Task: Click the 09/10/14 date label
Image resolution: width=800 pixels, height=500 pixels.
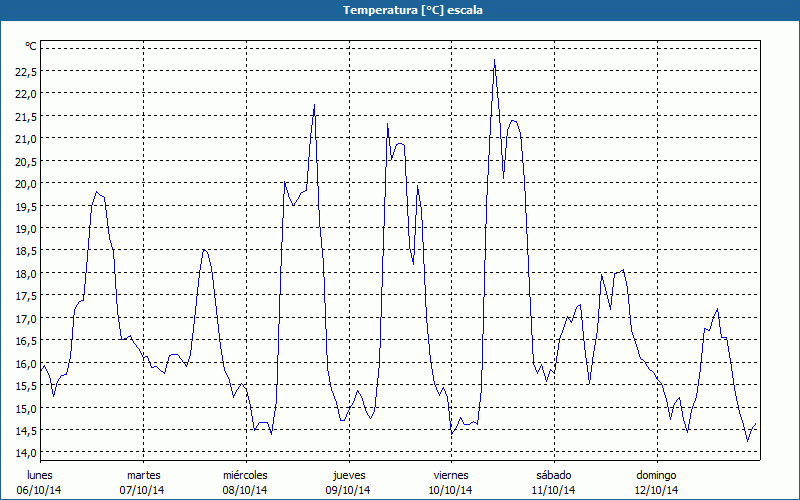Action: tap(348, 490)
